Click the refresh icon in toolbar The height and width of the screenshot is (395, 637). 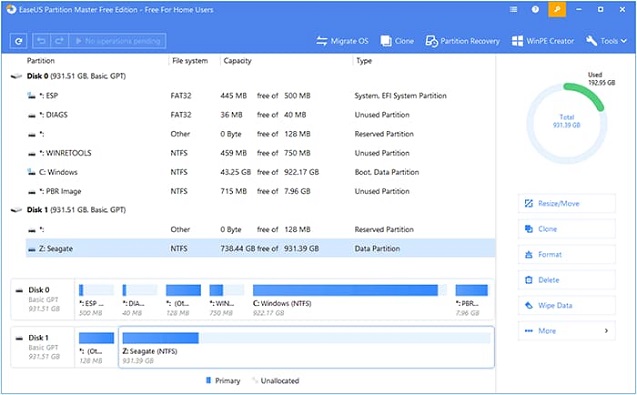pyautogui.click(x=18, y=41)
